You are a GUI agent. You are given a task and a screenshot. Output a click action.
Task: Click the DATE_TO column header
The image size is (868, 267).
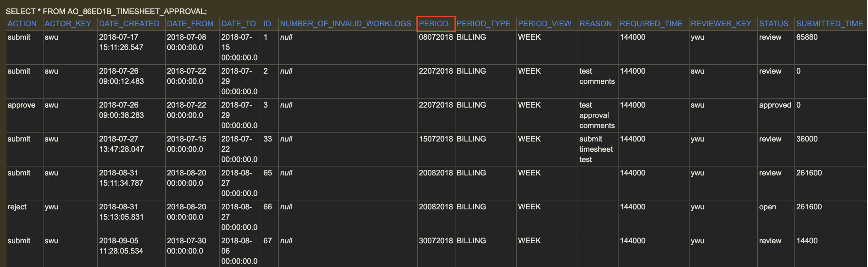click(238, 24)
